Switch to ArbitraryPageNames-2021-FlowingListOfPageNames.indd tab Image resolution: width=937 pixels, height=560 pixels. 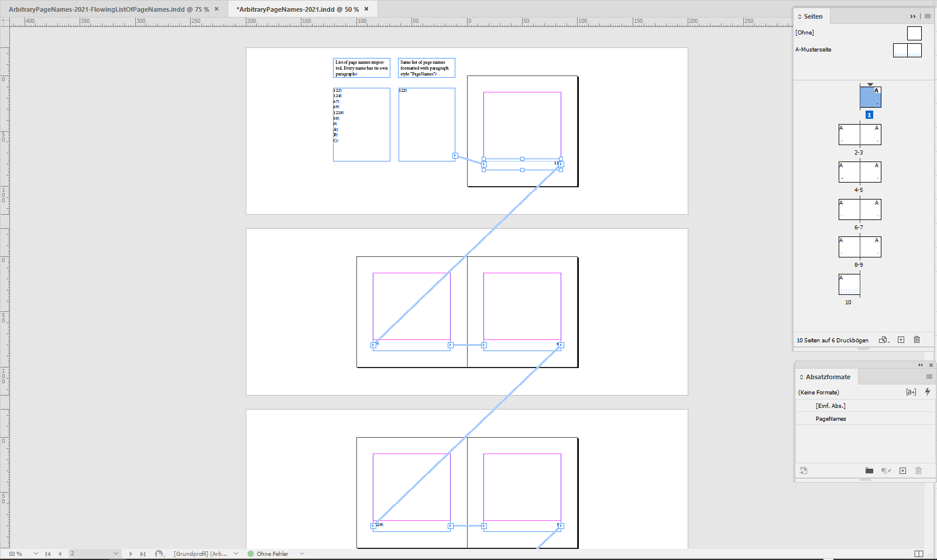109,9
